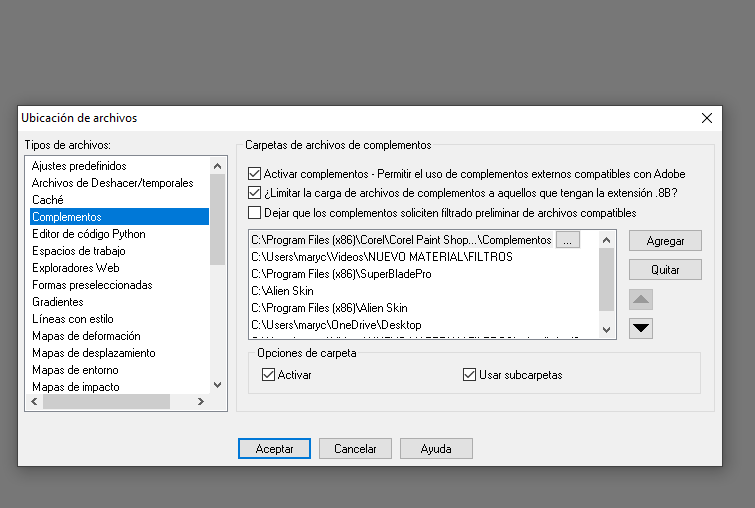Select Ajustes predefinidos in file types list
755x508 pixels.
[x=79, y=166]
